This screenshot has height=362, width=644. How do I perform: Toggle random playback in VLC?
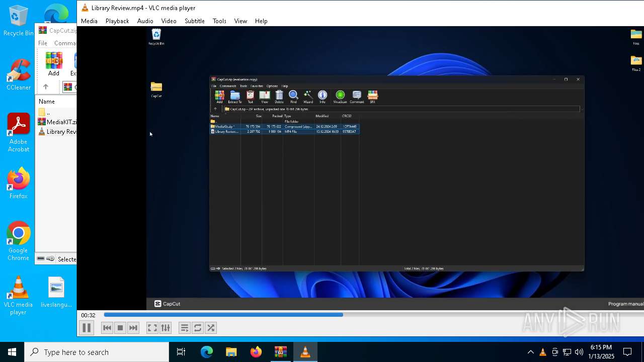(x=211, y=328)
